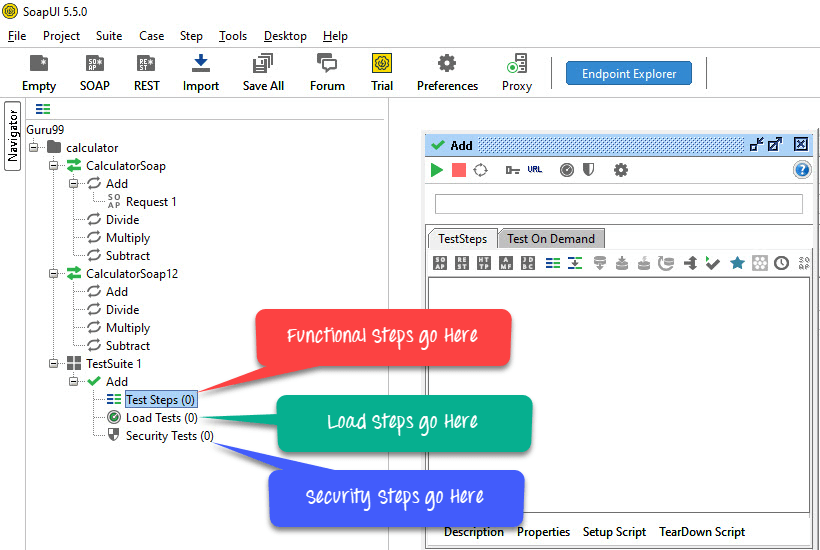Add a SOAP request test step icon
Screen dimensions: 820x550
tap(440, 263)
